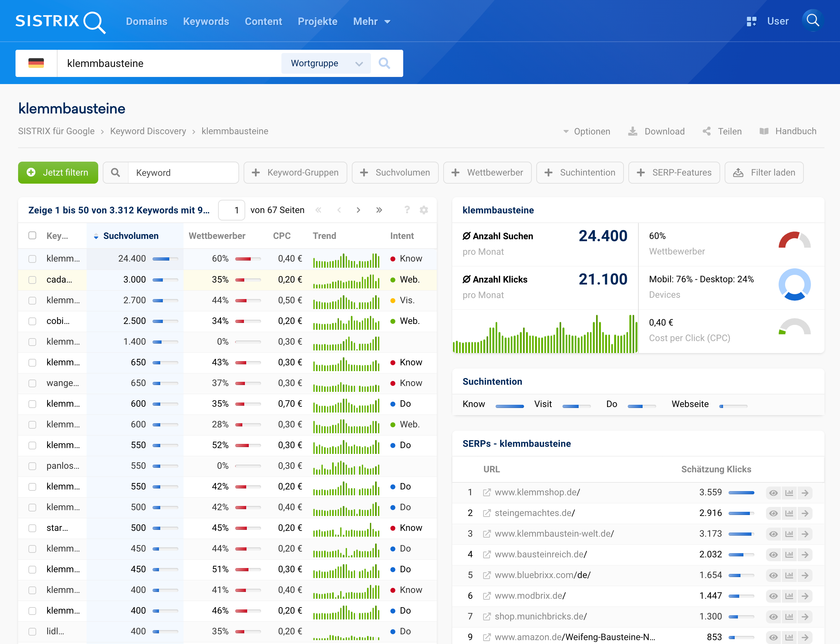Expand the Mehr menu
The width and height of the screenshot is (840, 644).
pyautogui.click(x=371, y=21)
